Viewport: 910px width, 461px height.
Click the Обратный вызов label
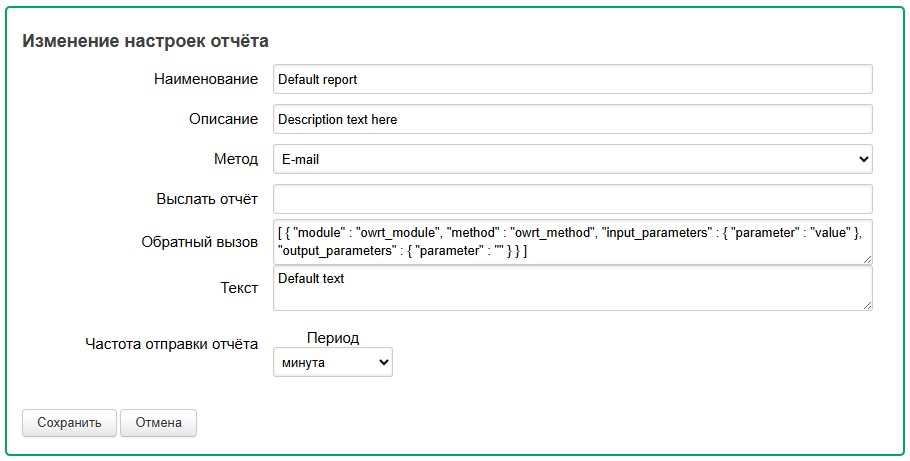200,242
